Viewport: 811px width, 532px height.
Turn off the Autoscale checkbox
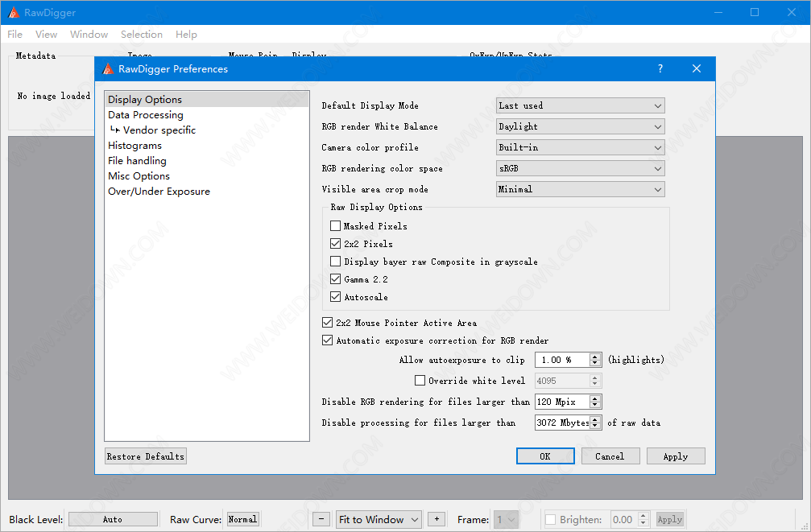pos(335,297)
